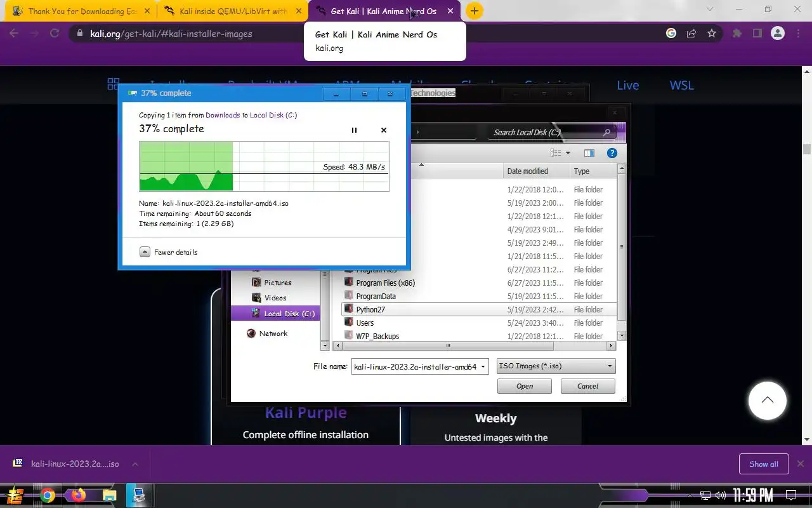Open Chrome from the taskbar
The width and height of the screenshot is (812, 508).
pos(48,495)
